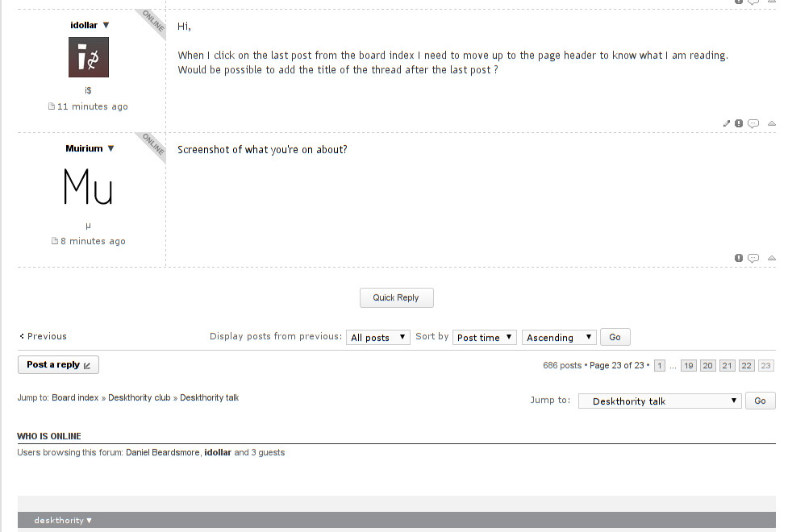
Task: Follow the "Board index" breadcrumb link
Action: (x=75, y=398)
